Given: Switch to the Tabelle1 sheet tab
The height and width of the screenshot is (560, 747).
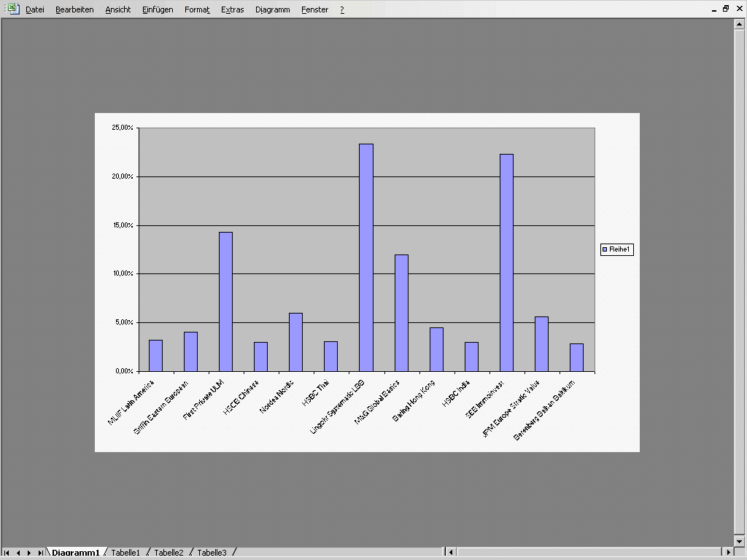Looking at the screenshot, I should (x=125, y=553).
